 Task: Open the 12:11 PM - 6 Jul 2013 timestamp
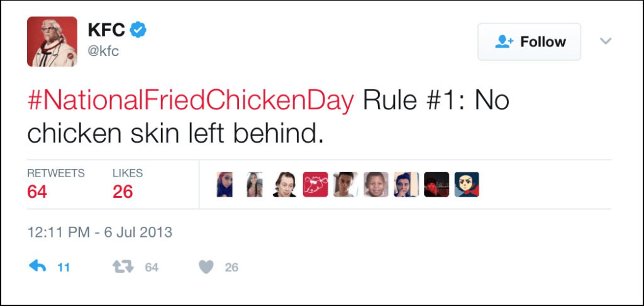click(x=99, y=232)
